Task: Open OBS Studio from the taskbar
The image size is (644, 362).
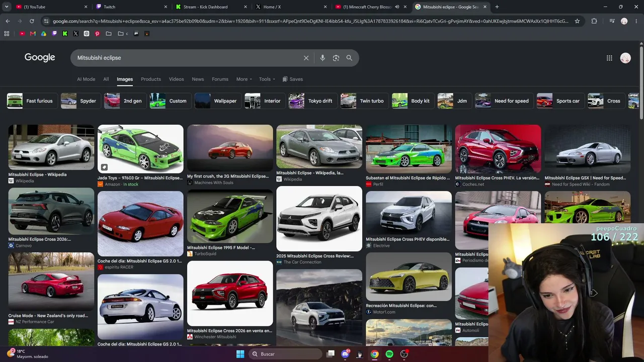Action: pyautogui.click(x=404, y=354)
